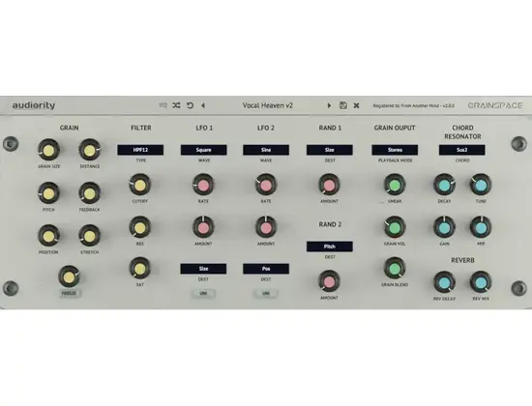Click the LFO 2 AMOUNT knob

tap(266, 227)
